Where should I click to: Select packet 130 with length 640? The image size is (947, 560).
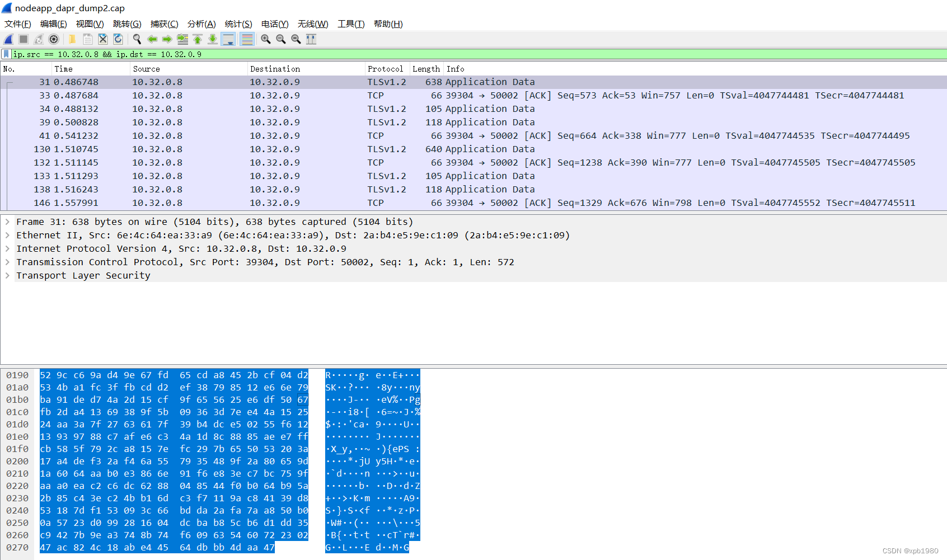tap(473, 149)
